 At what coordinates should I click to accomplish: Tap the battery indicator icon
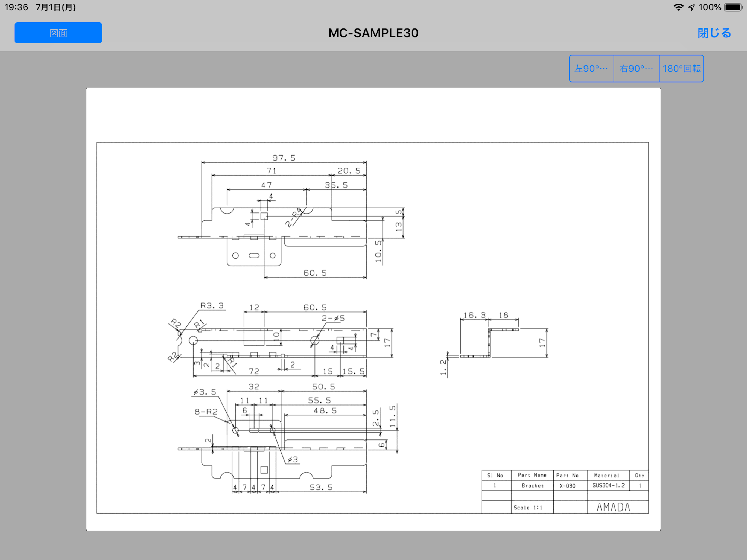734,7
